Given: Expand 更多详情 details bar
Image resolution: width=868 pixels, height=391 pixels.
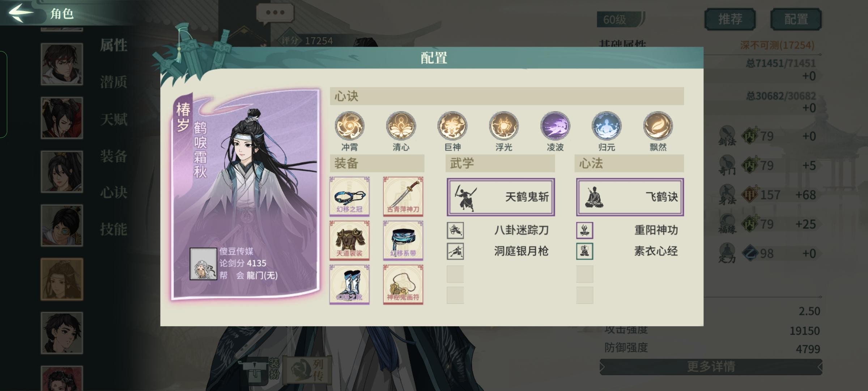Looking at the screenshot, I should [x=711, y=367].
